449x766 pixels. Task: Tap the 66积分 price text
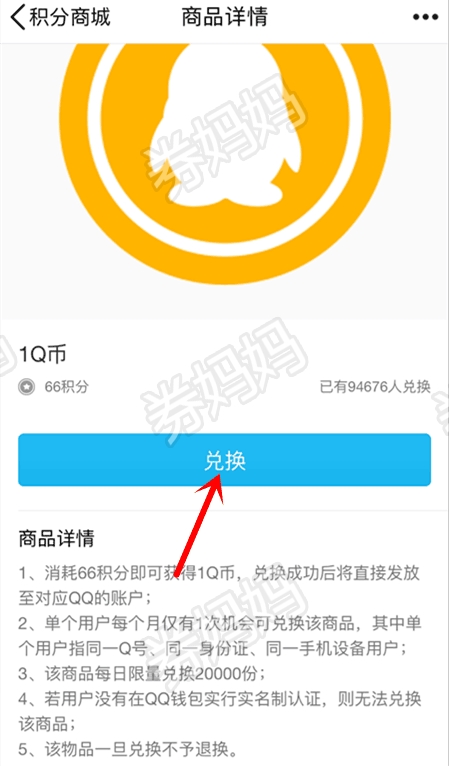tap(67, 387)
